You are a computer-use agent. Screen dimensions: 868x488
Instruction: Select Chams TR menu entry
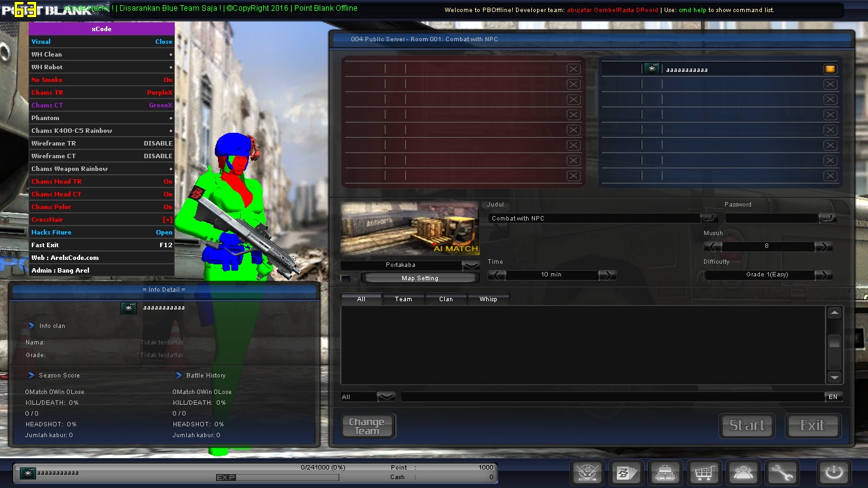(102, 92)
